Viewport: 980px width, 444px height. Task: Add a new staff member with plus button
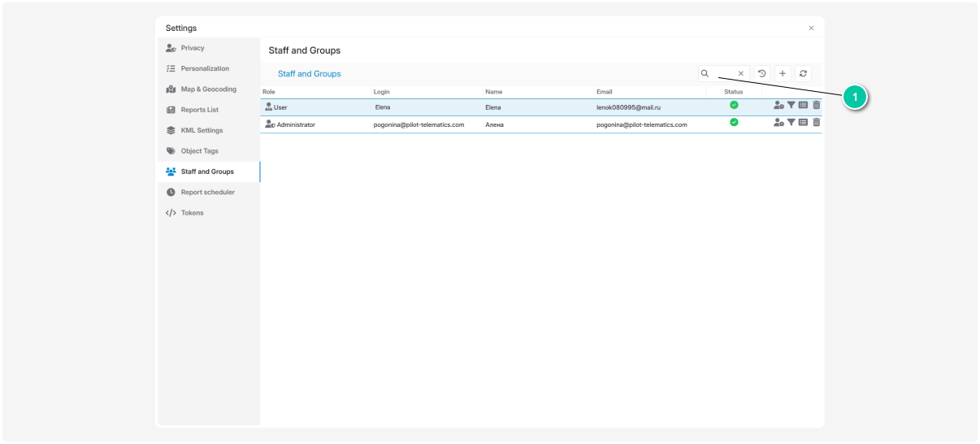point(783,73)
